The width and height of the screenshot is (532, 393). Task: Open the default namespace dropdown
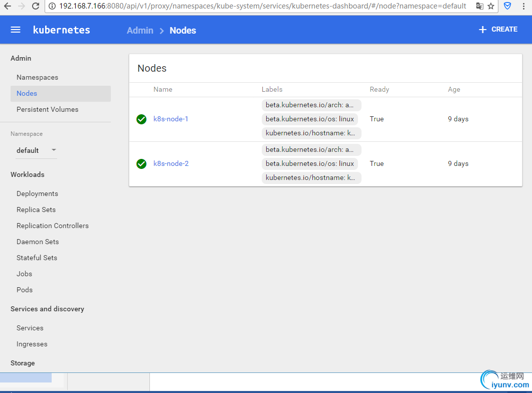pyautogui.click(x=36, y=150)
